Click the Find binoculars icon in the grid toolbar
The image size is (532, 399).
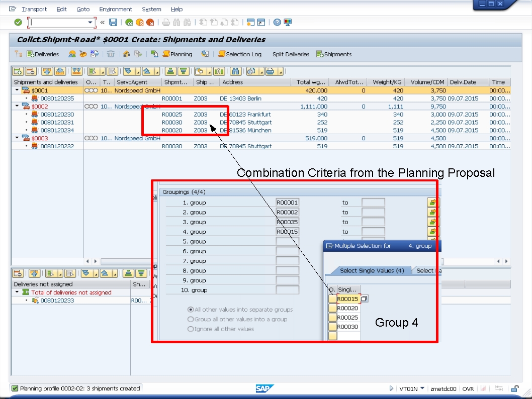click(x=235, y=71)
